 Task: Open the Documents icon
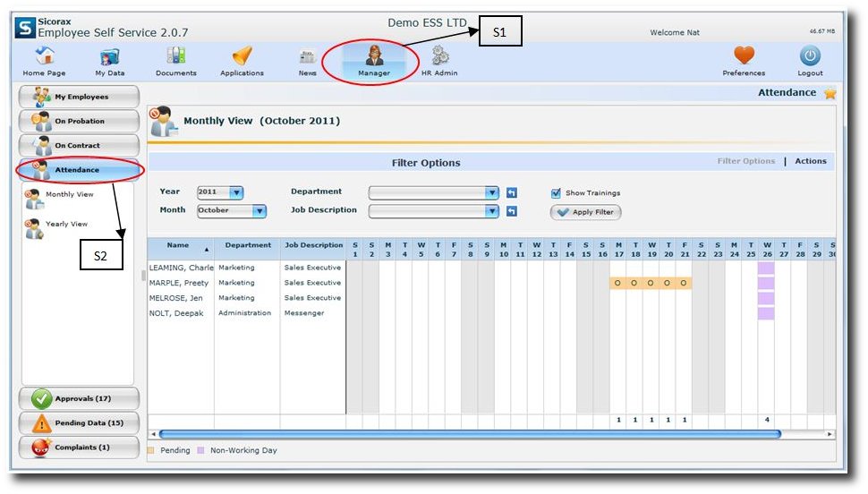coord(175,57)
